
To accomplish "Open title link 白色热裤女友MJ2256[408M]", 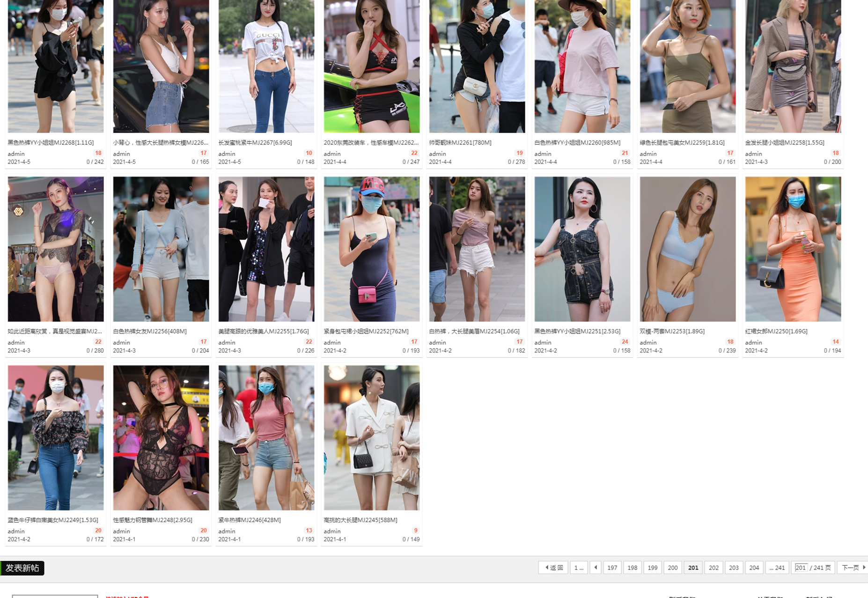I will click(150, 331).
